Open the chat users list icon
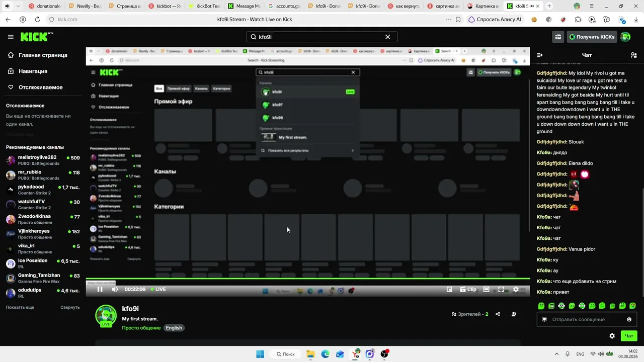This screenshot has width=644, height=362. point(633,55)
